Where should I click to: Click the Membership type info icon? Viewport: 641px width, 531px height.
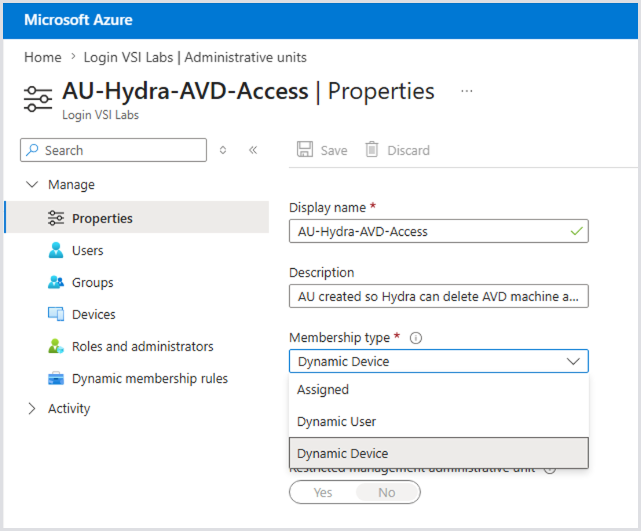click(416, 338)
